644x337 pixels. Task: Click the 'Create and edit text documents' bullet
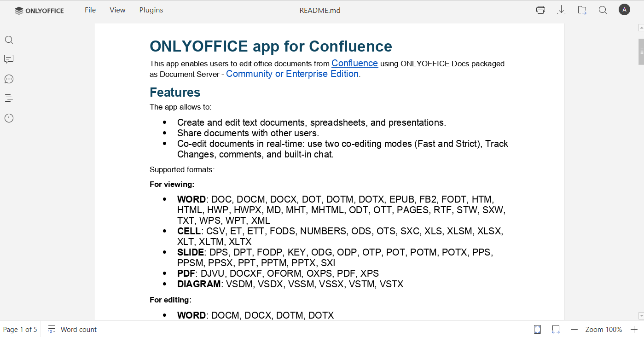point(312,122)
